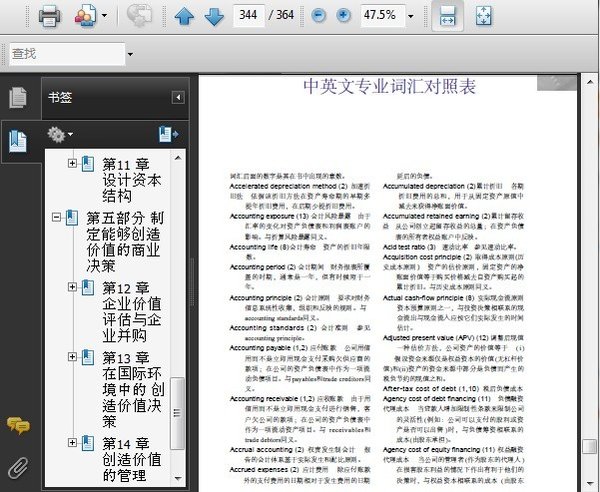
Task: Click the entry Acid test ratio (3)
Action: (409, 247)
